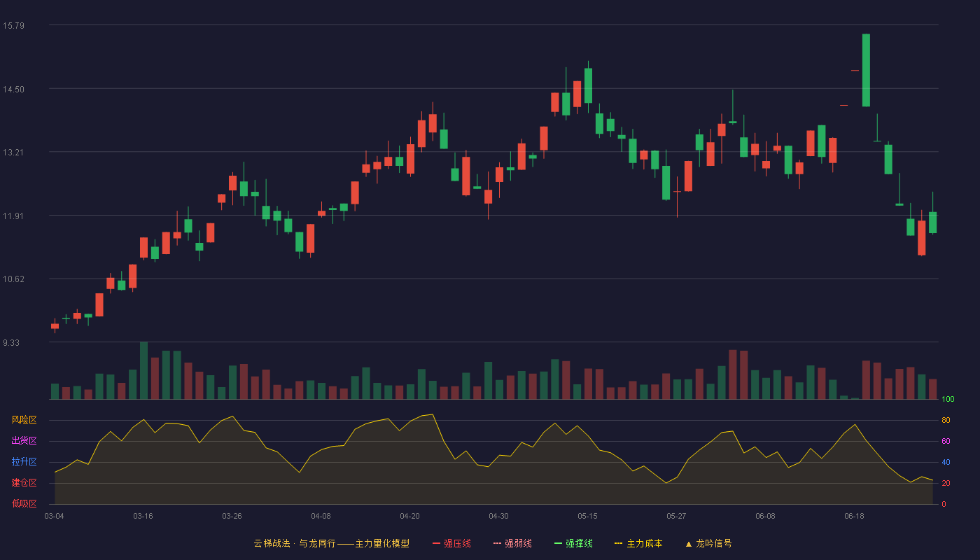
Task: Click the 13.21 price axis label
Action: tap(14, 153)
